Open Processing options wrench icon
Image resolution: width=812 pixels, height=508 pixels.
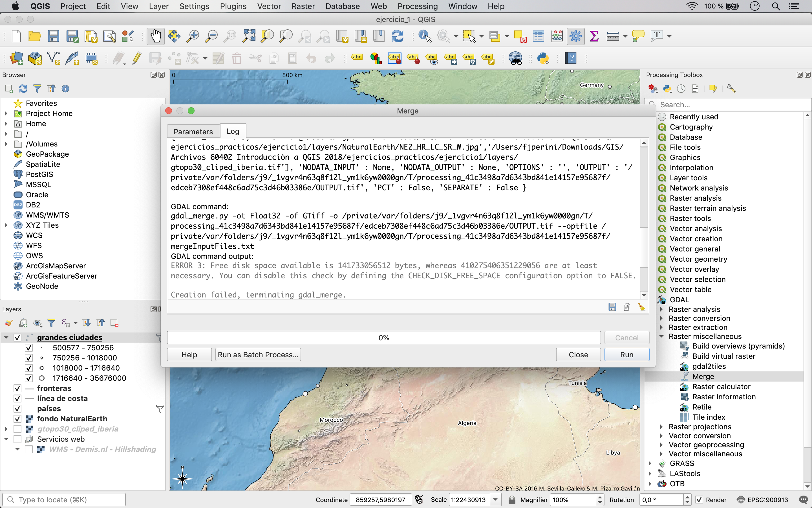(731, 89)
